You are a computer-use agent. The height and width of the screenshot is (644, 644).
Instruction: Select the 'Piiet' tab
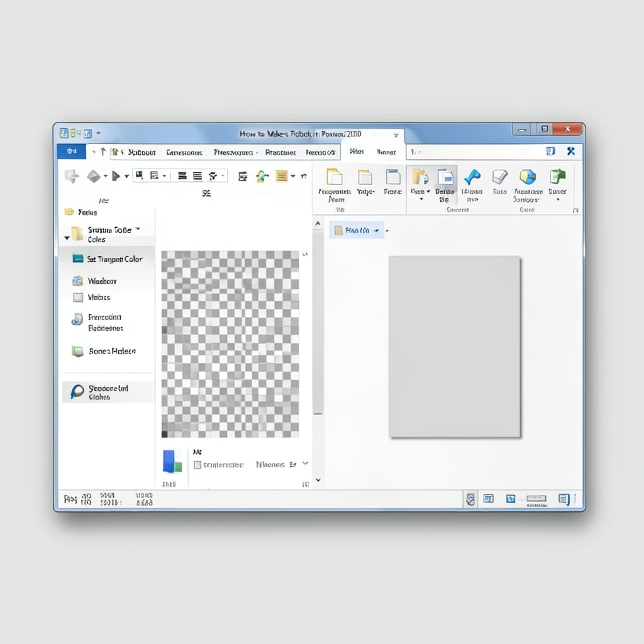click(x=357, y=152)
